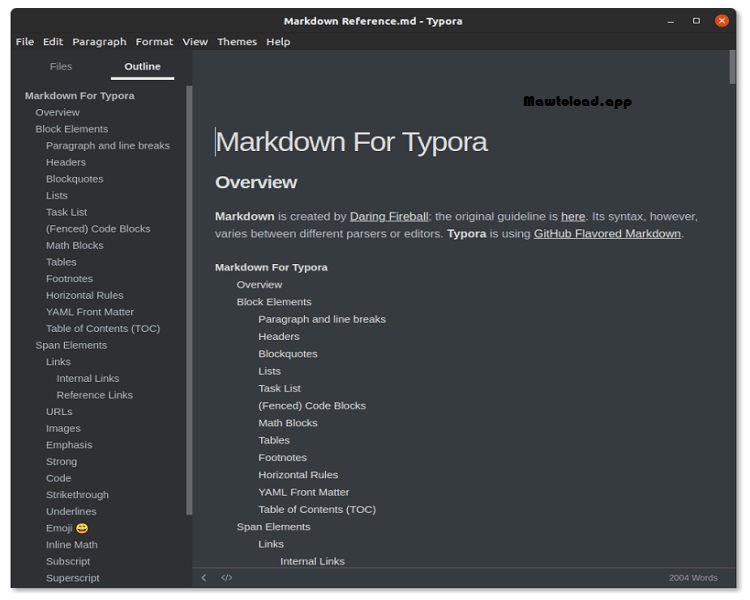Select Underlines in outline sidebar
Screen dimensions: 750x600
pyautogui.click(x=71, y=512)
